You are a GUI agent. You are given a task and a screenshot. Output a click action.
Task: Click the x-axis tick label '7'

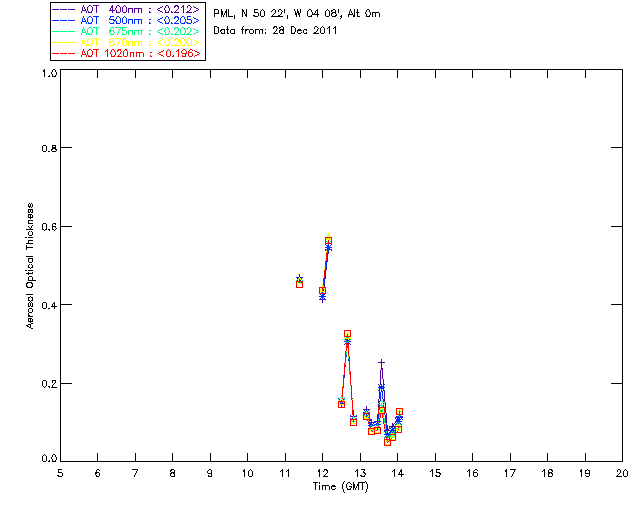[x=135, y=473]
